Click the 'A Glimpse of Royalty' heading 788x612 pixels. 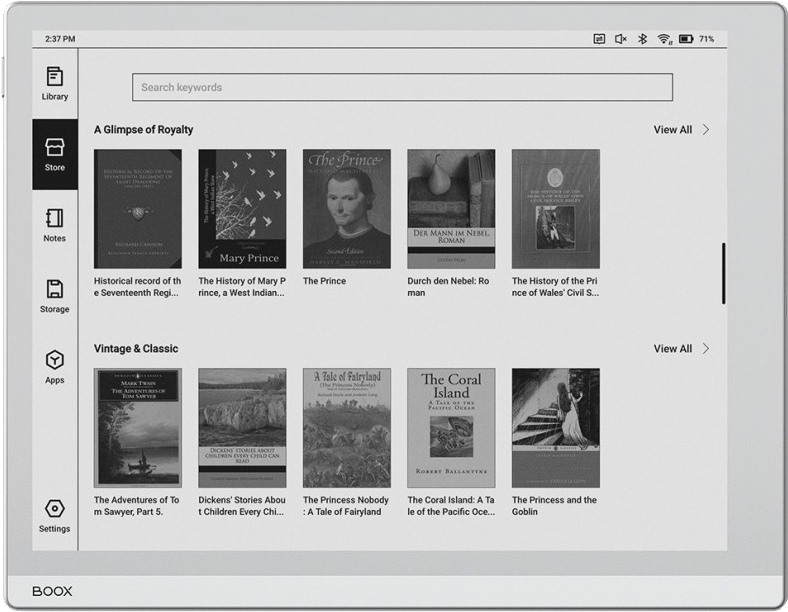coord(143,130)
